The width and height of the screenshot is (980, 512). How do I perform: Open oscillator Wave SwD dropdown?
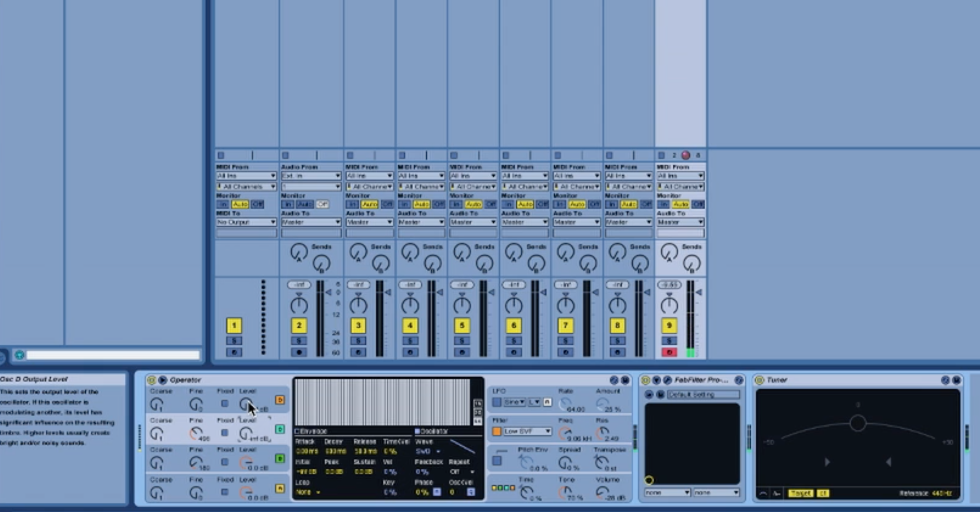coord(428,452)
